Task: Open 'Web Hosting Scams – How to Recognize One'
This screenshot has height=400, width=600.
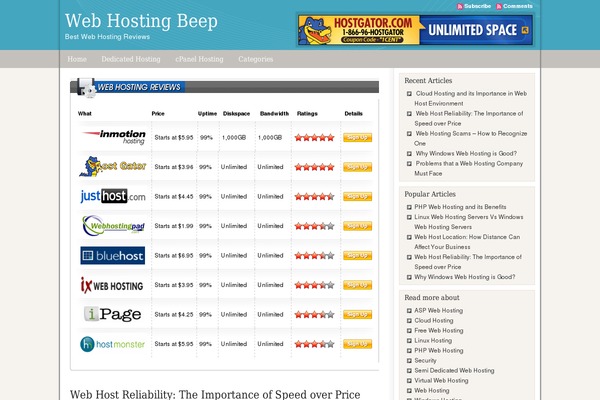Action: click(471, 138)
